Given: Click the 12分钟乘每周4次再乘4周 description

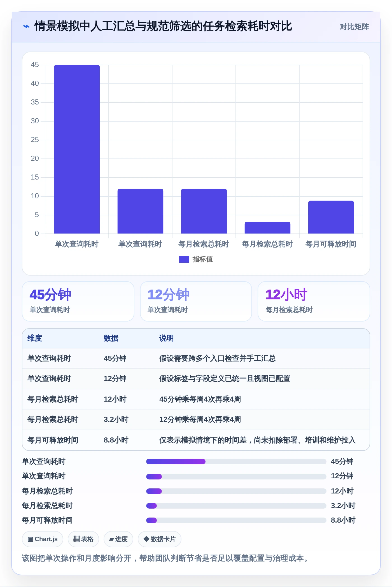Looking at the screenshot, I should (200, 420).
